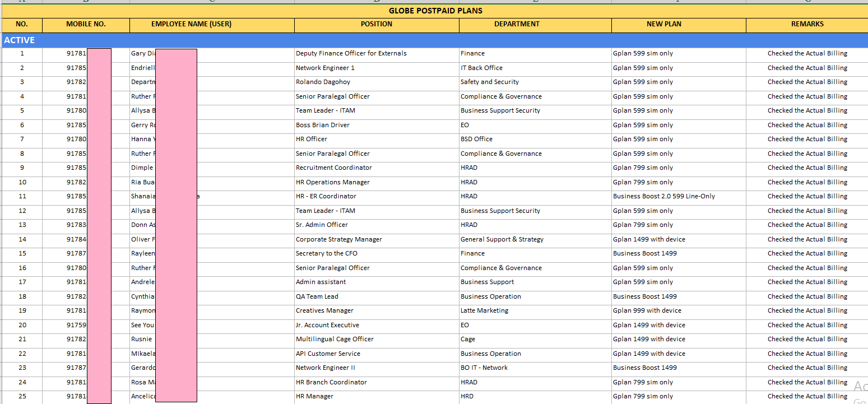Select the 'Network Engineer II' position cell
Viewport: 868px width, 404px height.
377,368
